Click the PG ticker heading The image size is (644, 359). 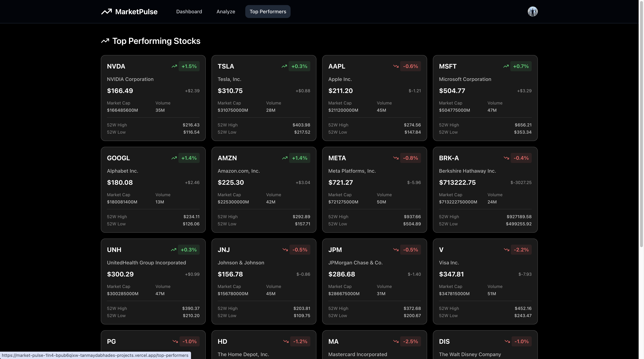(111, 342)
